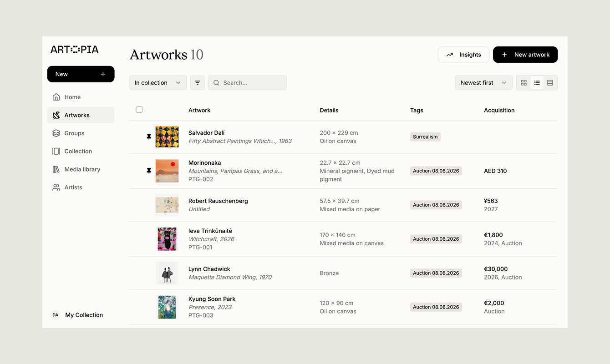
Task: Click the Artopia logo
Action: tap(75, 50)
